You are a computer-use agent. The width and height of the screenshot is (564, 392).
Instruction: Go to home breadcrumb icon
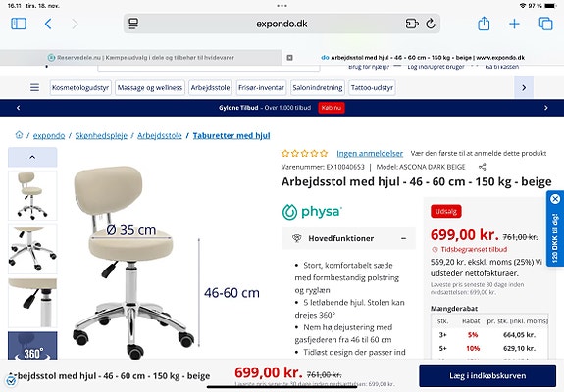pos(19,135)
